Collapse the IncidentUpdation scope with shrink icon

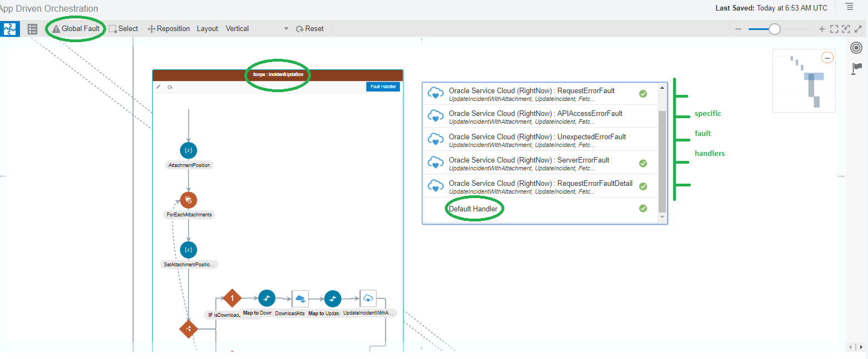pyautogui.click(x=158, y=87)
